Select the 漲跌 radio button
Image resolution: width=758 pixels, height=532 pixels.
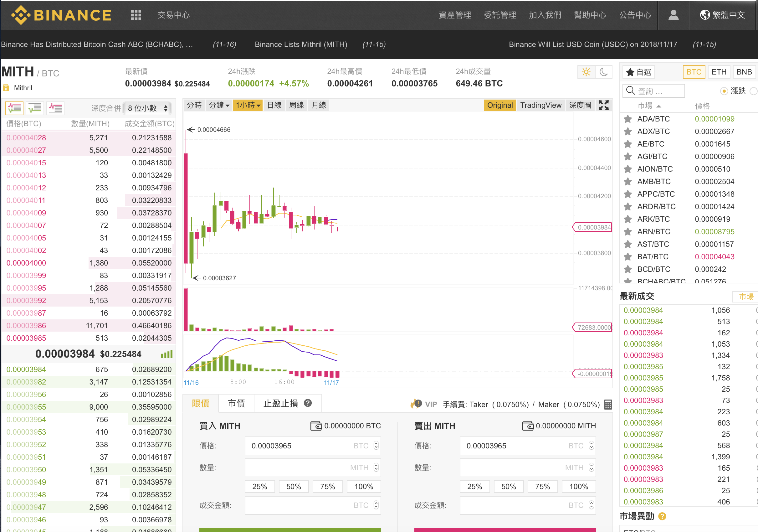(x=724, y=91)
